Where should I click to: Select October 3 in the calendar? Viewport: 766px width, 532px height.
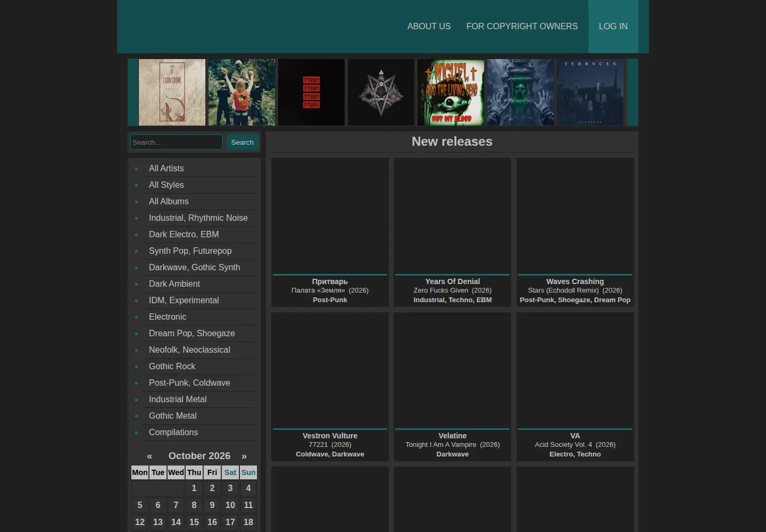(x=230, y=488)
